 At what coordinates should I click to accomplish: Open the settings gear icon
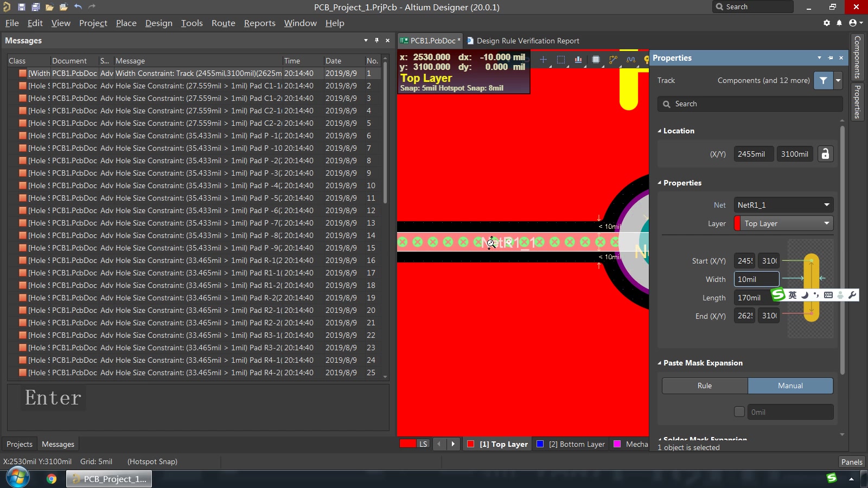827,23
